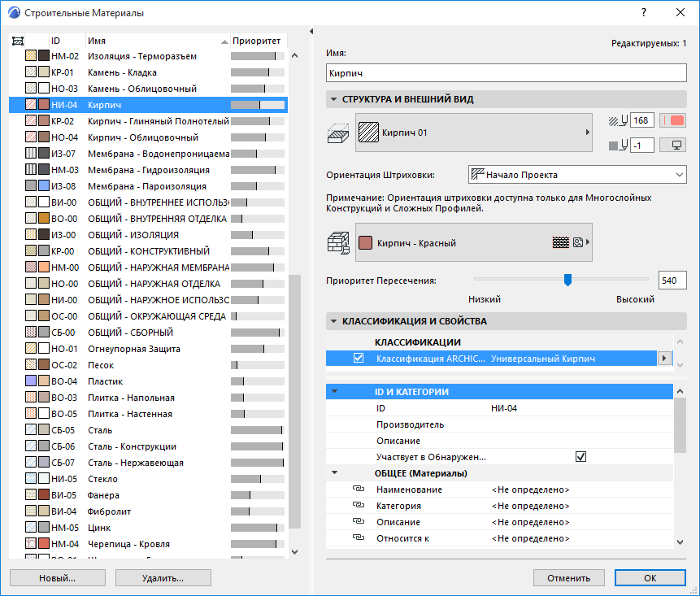The image size is (700, 596).
Task: Sort list by the Имя column header
Action: pos(158,41)
